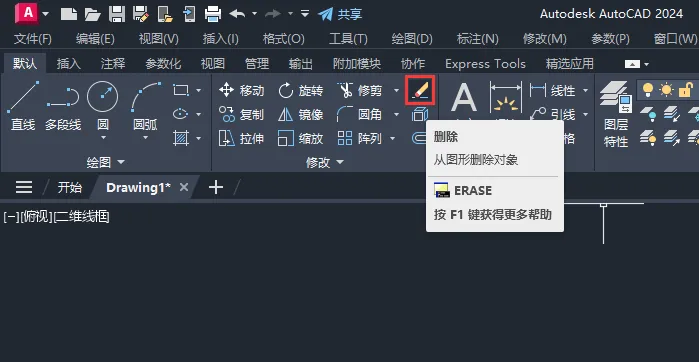Select the 圆 circle tool
The image size is (699, 362).
[103, 105]
